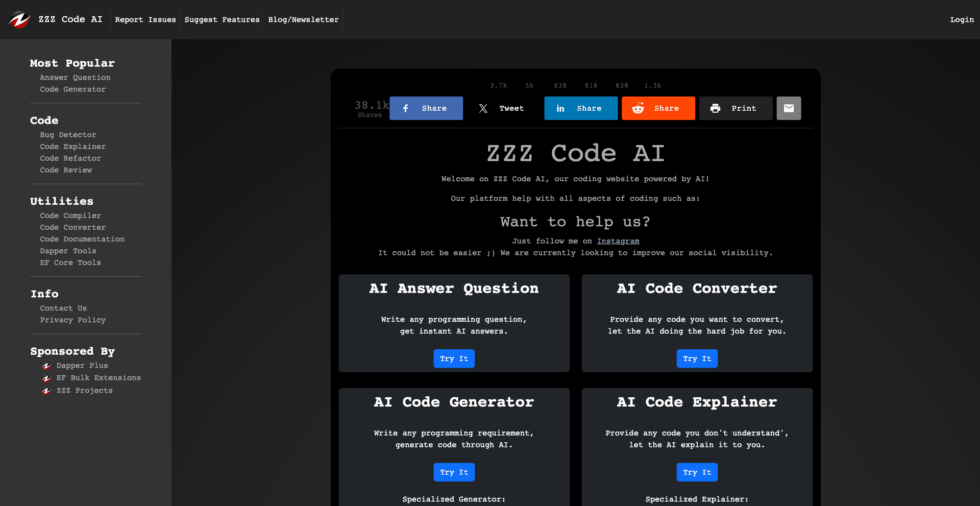Open the Report Issues menu item

coord(146,20)
